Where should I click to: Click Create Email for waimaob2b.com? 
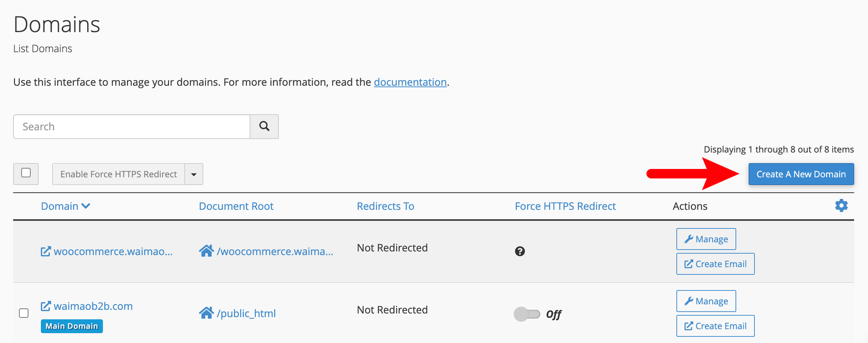point(715,326)
